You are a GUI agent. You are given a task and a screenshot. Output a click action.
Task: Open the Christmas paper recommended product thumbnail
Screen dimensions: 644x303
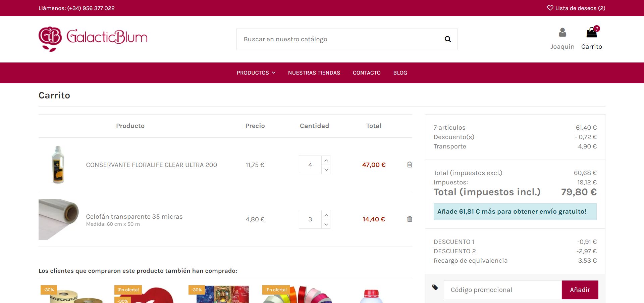(222, 295)
